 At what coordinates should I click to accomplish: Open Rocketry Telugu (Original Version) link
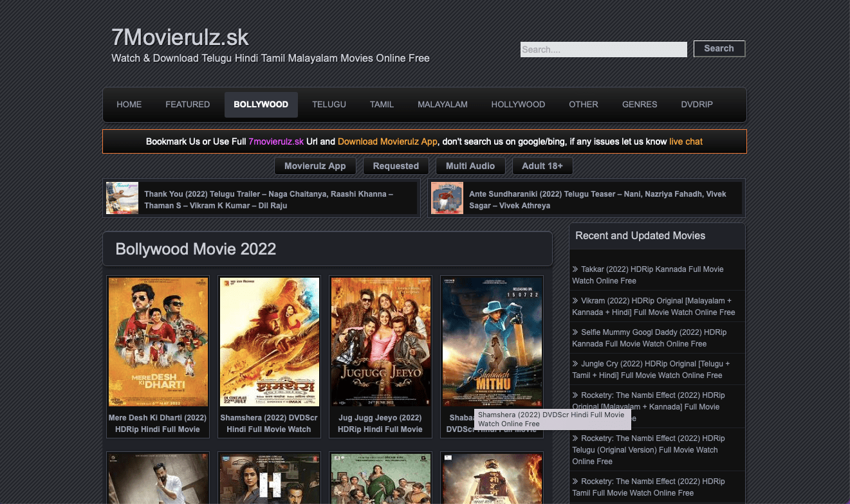[x=649, y=450]
